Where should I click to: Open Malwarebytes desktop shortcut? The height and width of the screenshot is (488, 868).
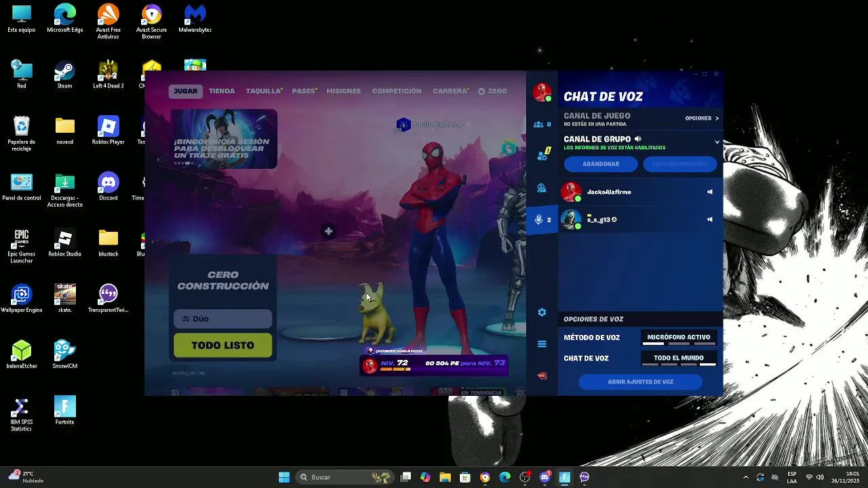point(195,18)
